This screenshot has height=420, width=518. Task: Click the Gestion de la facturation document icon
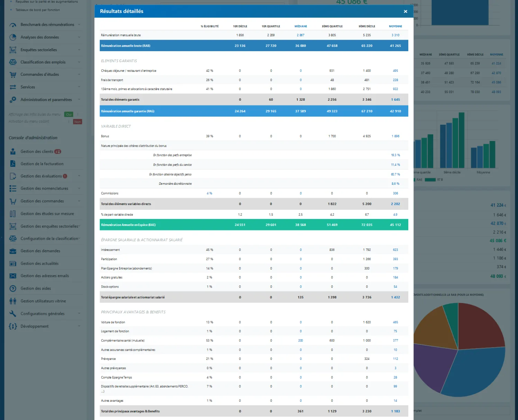point(13,164)
